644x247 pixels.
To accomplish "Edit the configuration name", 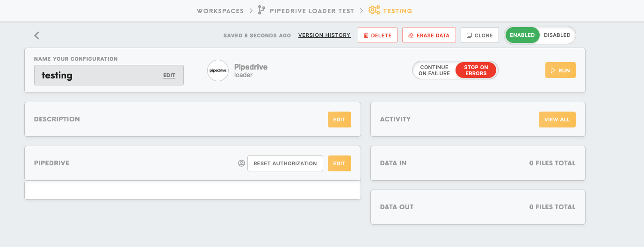I will pos(169,75).
